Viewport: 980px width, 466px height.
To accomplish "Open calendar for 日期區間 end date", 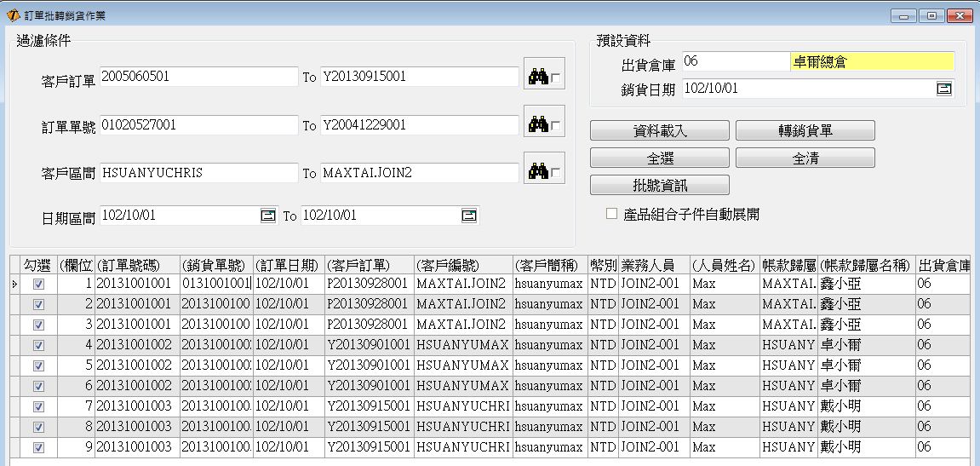I will click(469, 216).
